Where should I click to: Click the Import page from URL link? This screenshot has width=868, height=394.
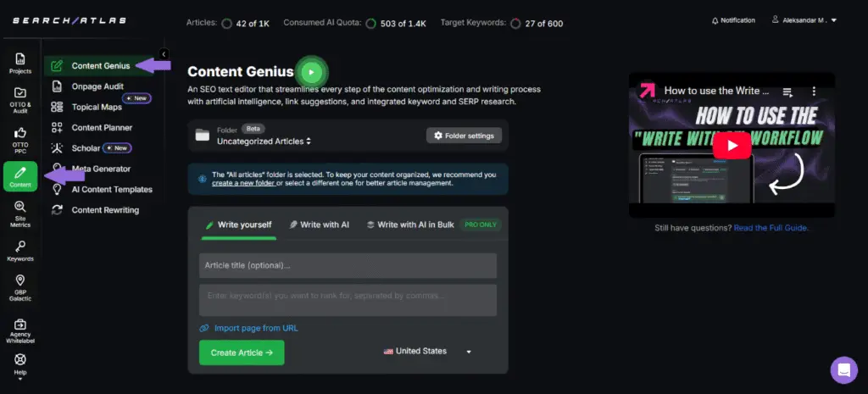(x=256, y=328)
